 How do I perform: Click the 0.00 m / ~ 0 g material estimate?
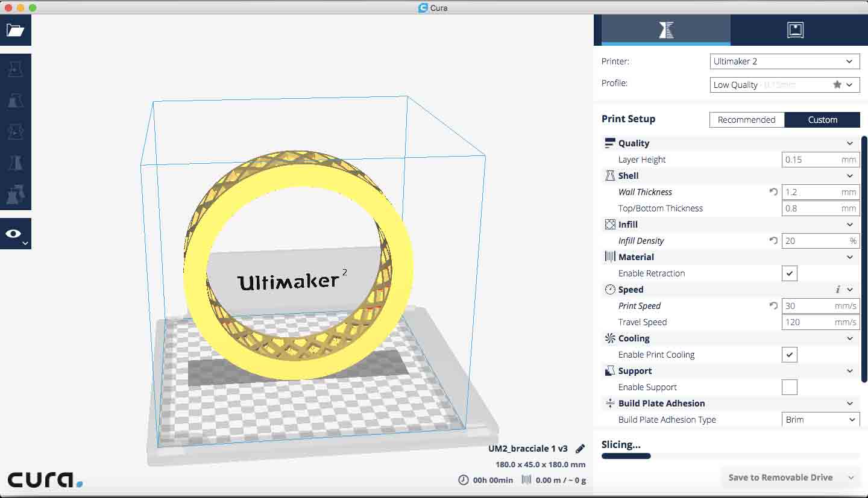pyautogui.click(x=561, y=480)
